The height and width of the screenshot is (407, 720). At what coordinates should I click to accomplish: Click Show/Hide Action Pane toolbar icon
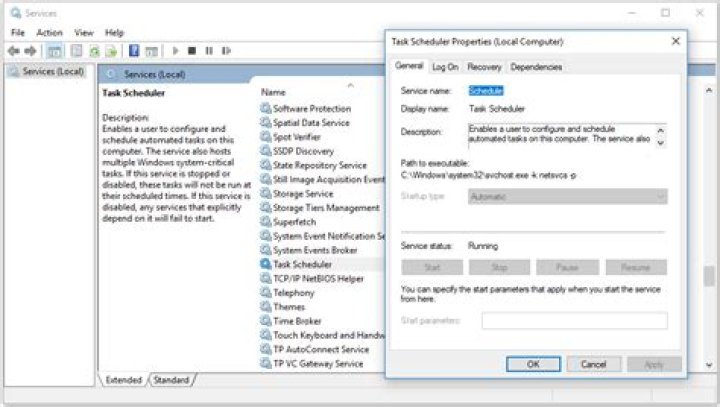tap(152, 51)
